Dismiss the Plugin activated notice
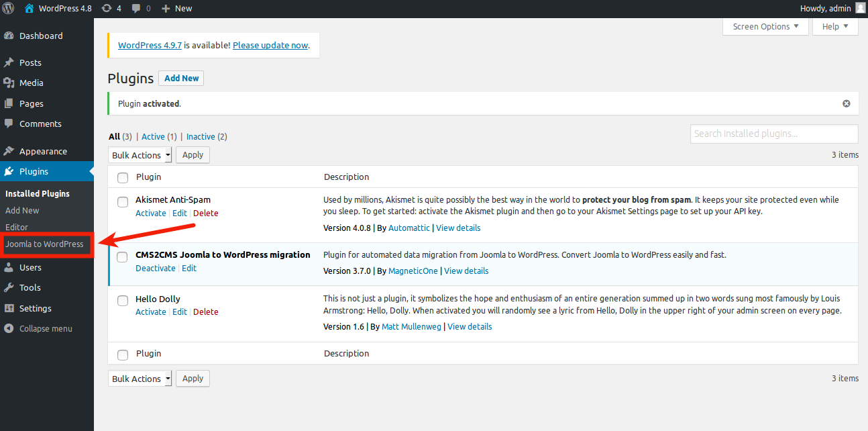The width and height of the screenshot is (868, 431). point(847,103)
